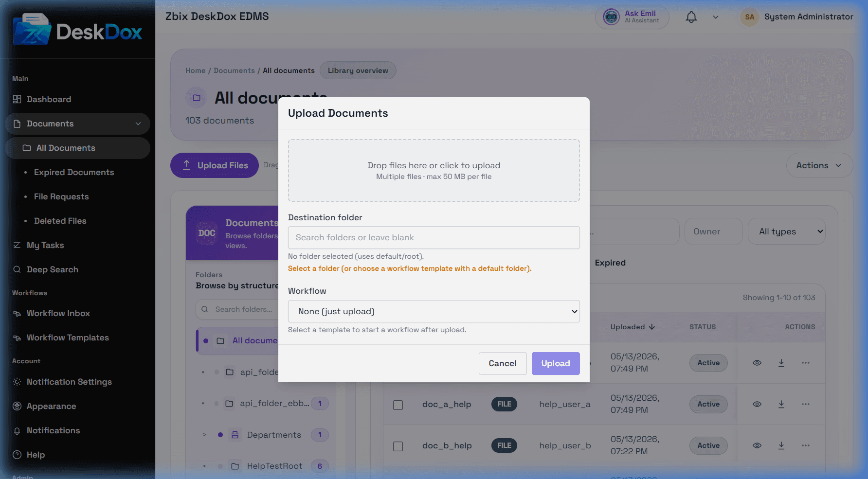Select the Departments folder
The width and height of the screenshot is (868, 479).
point(274,435)
